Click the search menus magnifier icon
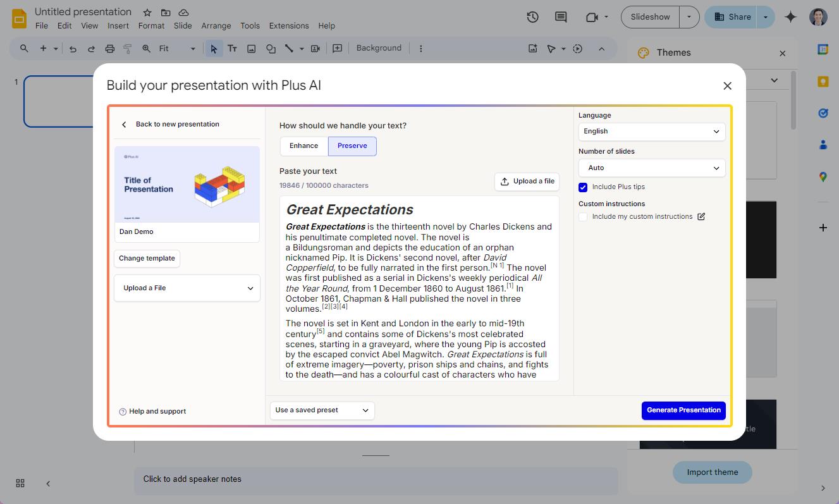Image resolution: width=839 pixels, height=504 pixels. (24, 49)
